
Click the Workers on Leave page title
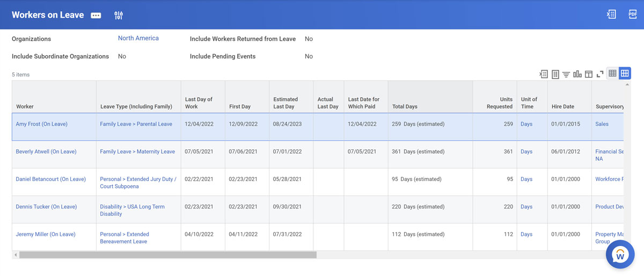click(x=48, y=15)
